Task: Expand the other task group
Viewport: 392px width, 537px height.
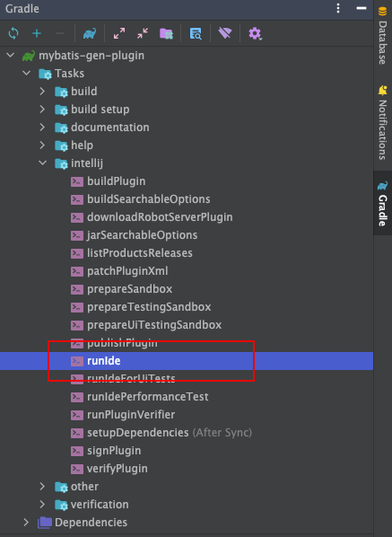Action: [x=42, y=487]
